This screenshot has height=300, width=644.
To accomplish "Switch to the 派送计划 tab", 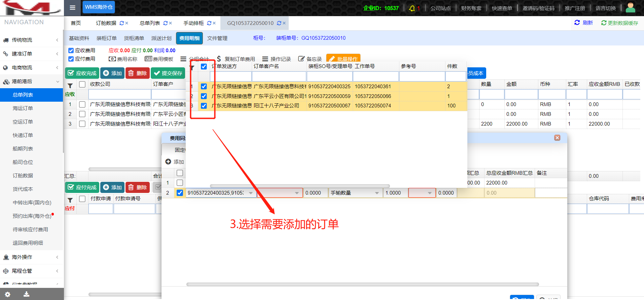I will point(162,38).
